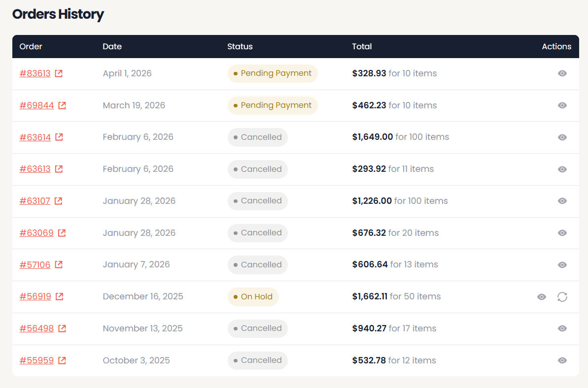This screenshot has width=588, height=388.
Task: Open external link icon beside order #63069
Action: (x=62, y=233)
